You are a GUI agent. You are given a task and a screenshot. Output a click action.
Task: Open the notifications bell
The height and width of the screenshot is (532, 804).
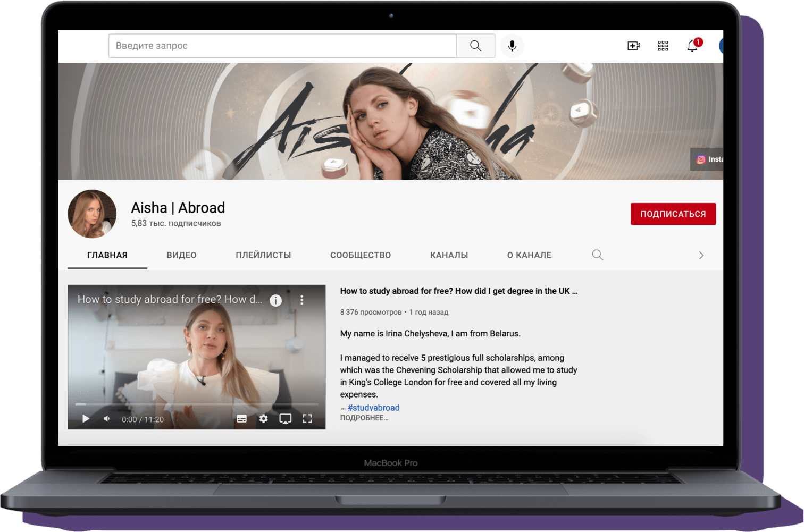pos(693,46)
